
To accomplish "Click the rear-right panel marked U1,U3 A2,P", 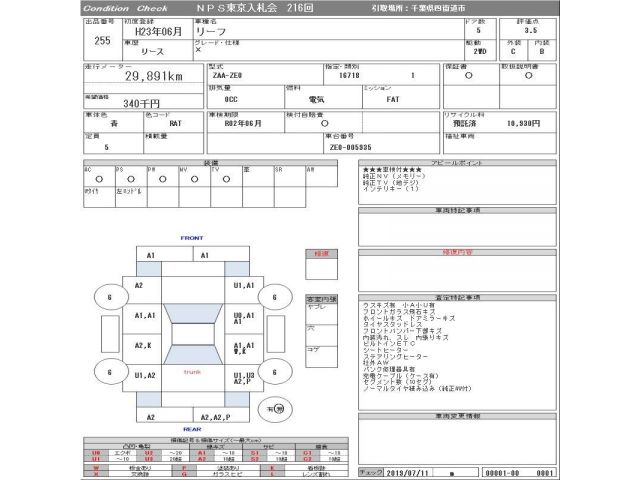I will [x=242, y=377].
